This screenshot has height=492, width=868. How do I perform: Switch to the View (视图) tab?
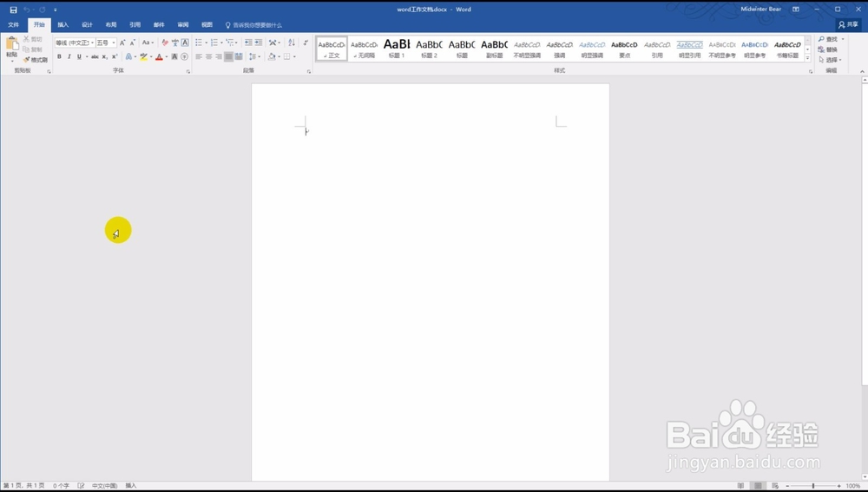207,25
